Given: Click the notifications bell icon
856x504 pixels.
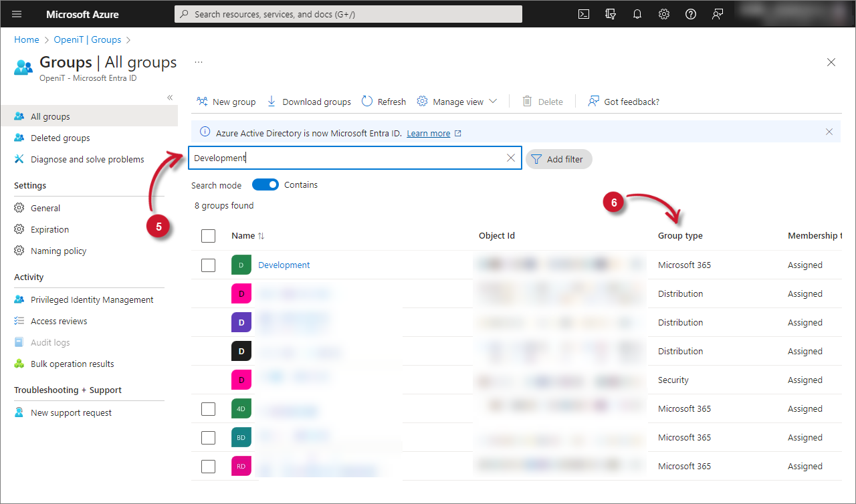Looking at the screenshot, I should click(x=637, y=13).
